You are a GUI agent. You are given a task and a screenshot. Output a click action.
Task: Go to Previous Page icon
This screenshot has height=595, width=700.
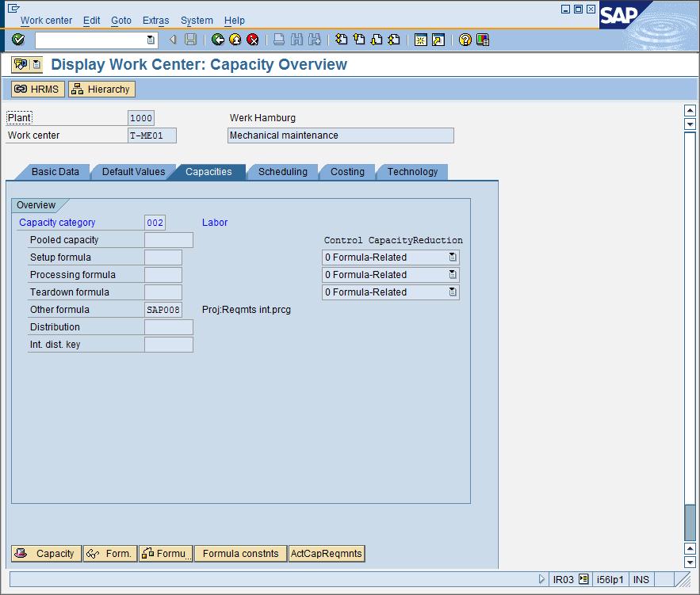coord(358,40)
